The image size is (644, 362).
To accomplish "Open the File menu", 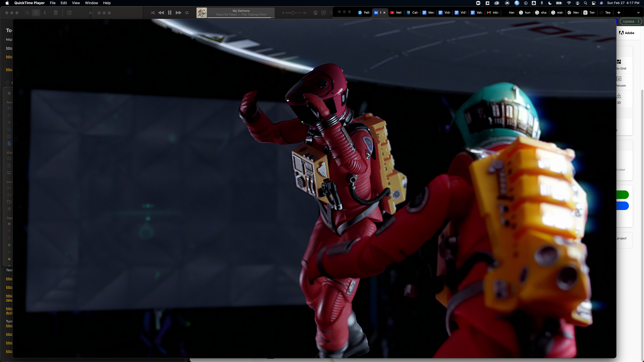I will click(52, 3).
